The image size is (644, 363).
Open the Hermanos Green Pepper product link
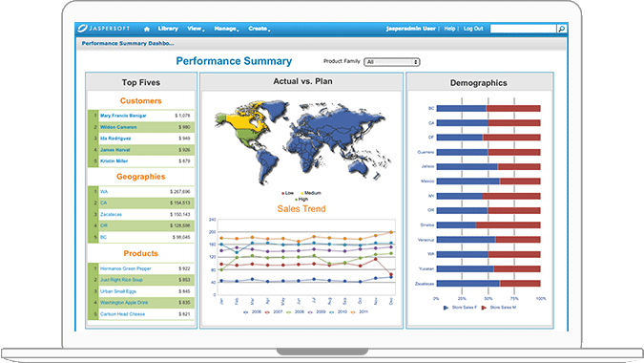pyautogui.click(x=126, y=268)
